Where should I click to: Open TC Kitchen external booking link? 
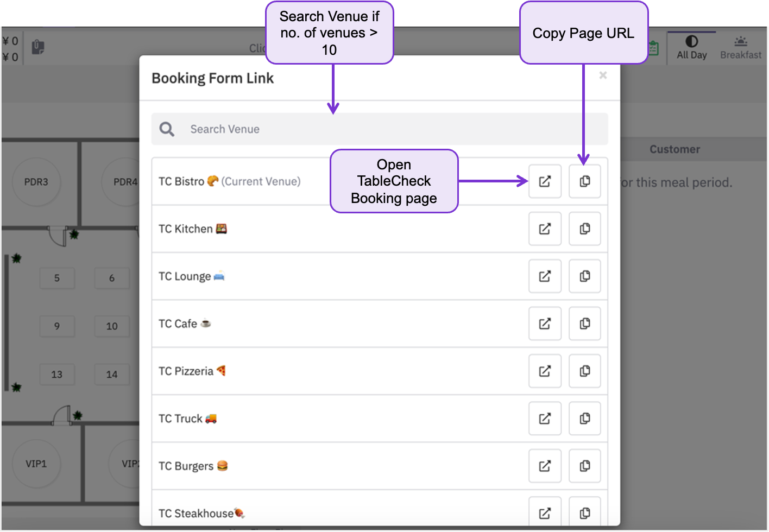coord(545,229)
